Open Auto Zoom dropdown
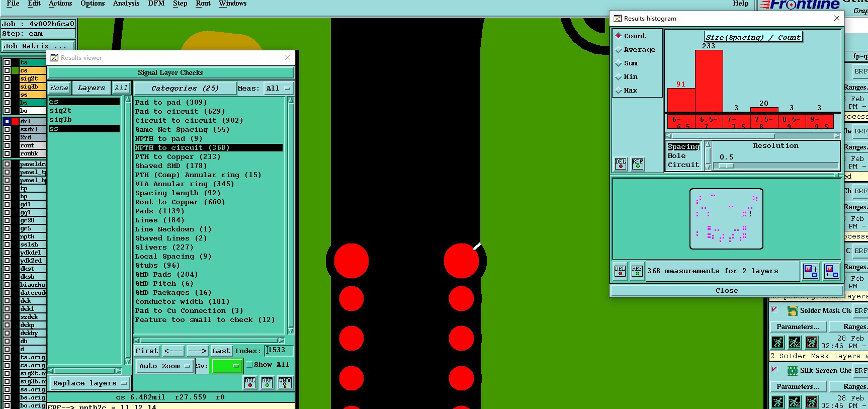This screenshot has height=409, width=868. click(164, 366)
